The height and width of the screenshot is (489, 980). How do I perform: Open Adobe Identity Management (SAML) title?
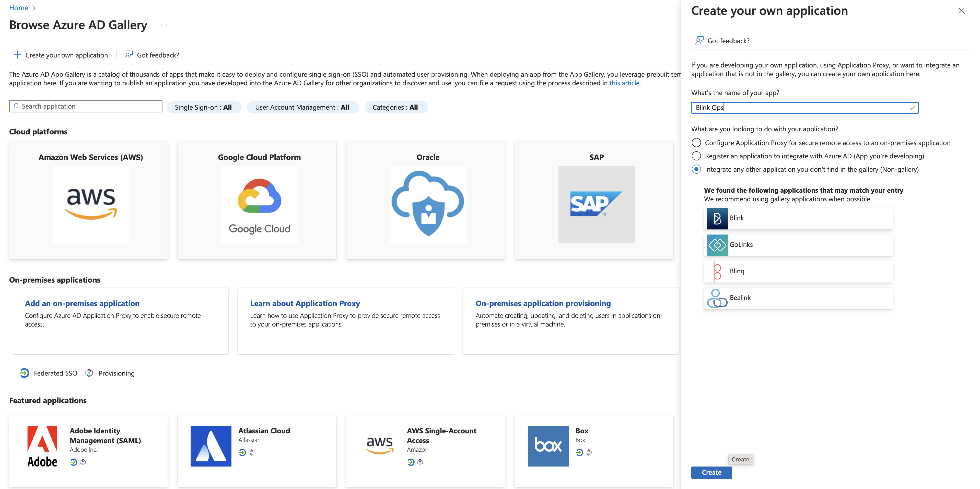[x=105, y=435]
